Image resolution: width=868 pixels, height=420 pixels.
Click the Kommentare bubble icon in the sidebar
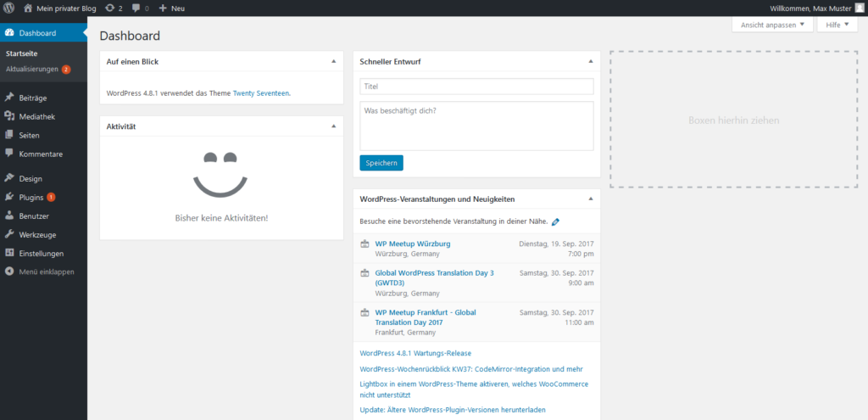tap(9, 154)
